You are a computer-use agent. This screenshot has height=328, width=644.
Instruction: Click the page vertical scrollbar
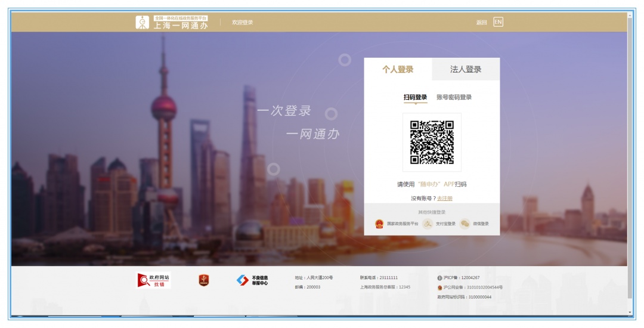[x=630, y=158]
